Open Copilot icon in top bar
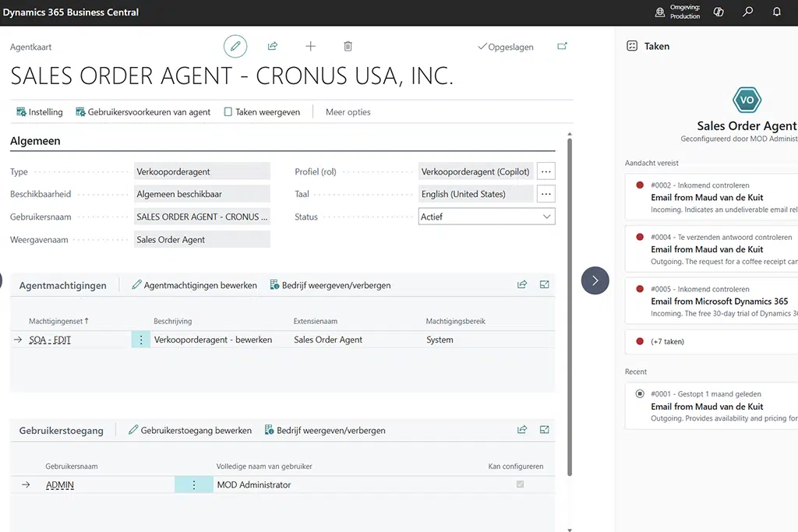 click(719, 12)
